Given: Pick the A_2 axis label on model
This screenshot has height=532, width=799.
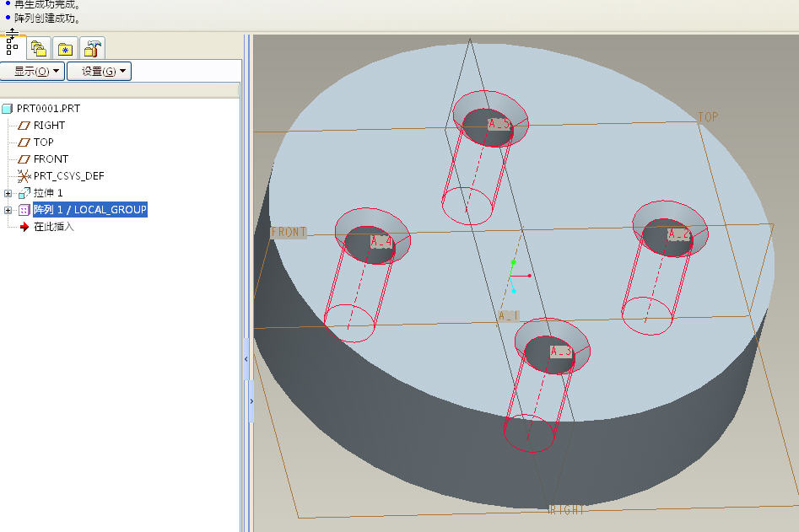Looking at the screenshot, I should [678, 234].
